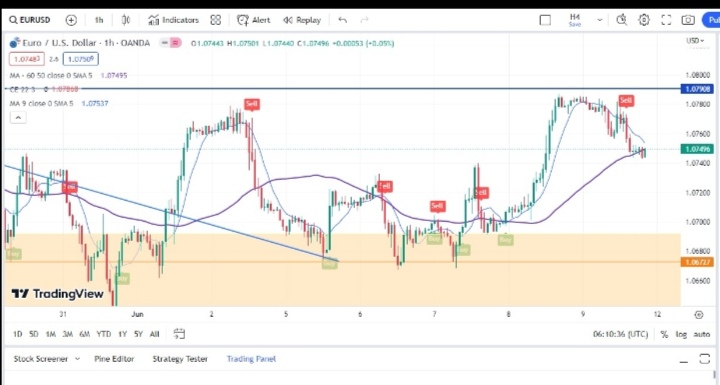
Task: Undo the last chart action
Action: click(343, 20)
